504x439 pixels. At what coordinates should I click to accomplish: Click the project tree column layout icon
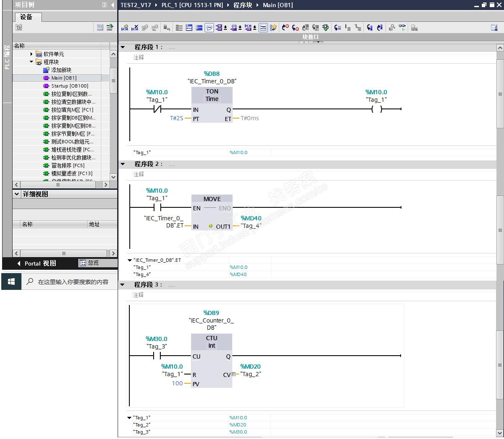click(105, 5)
